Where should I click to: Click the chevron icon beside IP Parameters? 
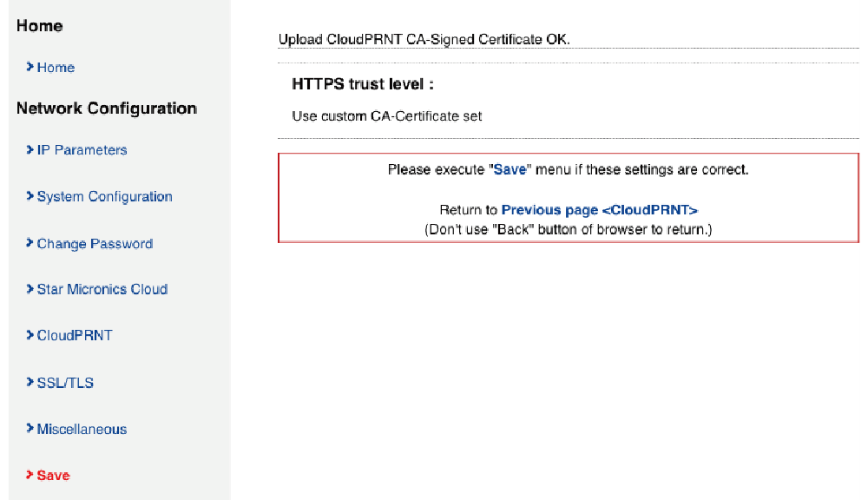30,149
